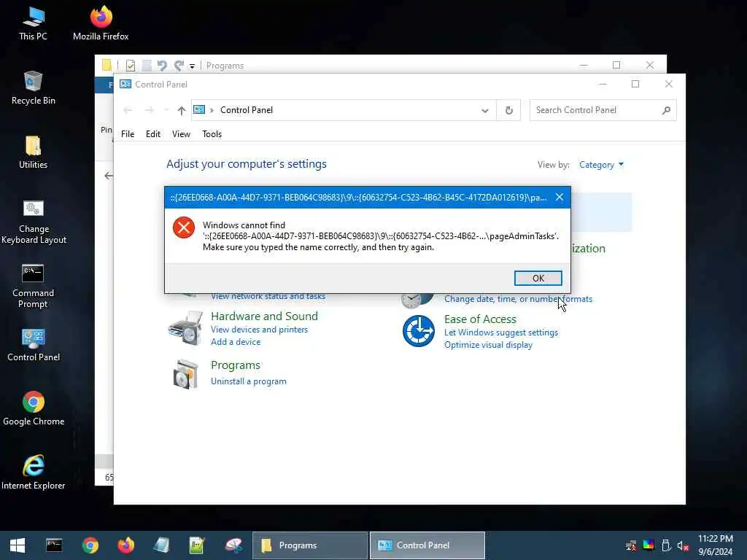
Task: Open the paint-like app pinned on the taskbar
Action: [x=233, y=545]
